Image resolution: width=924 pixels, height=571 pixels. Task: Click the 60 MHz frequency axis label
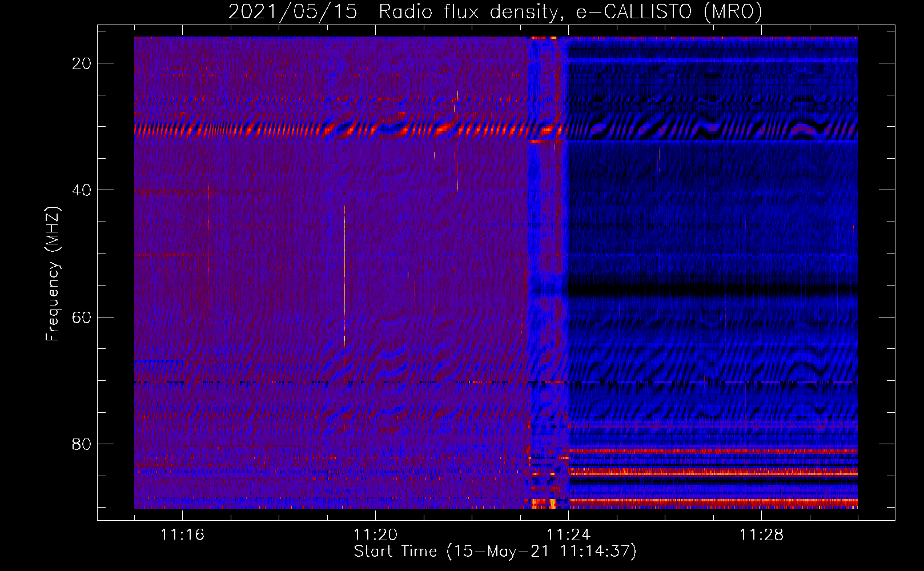(x=82, y=317)
